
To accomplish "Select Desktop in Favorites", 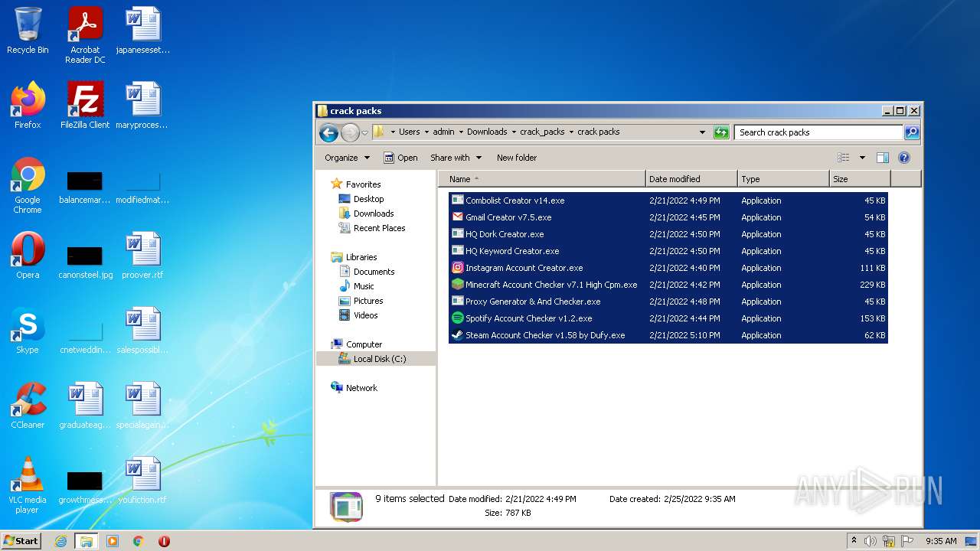I will click(368, 199).
